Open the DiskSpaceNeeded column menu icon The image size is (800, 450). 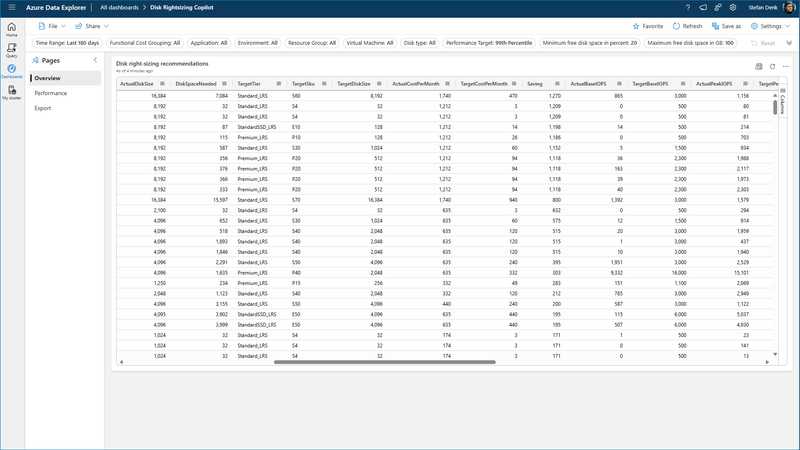[224, 84]
